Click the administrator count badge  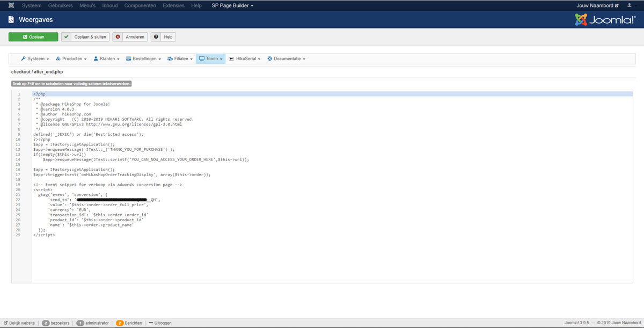(x=80, y=323)
